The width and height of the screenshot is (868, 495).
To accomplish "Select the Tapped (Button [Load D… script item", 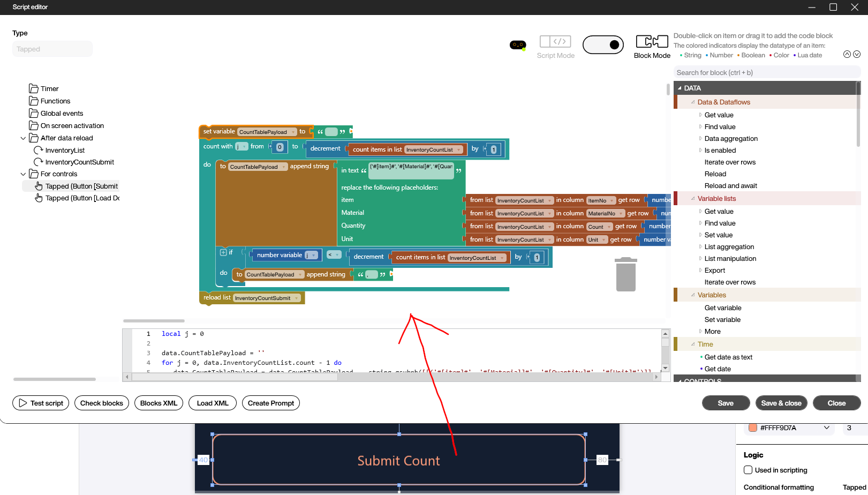I will click(x=82, y=198).
